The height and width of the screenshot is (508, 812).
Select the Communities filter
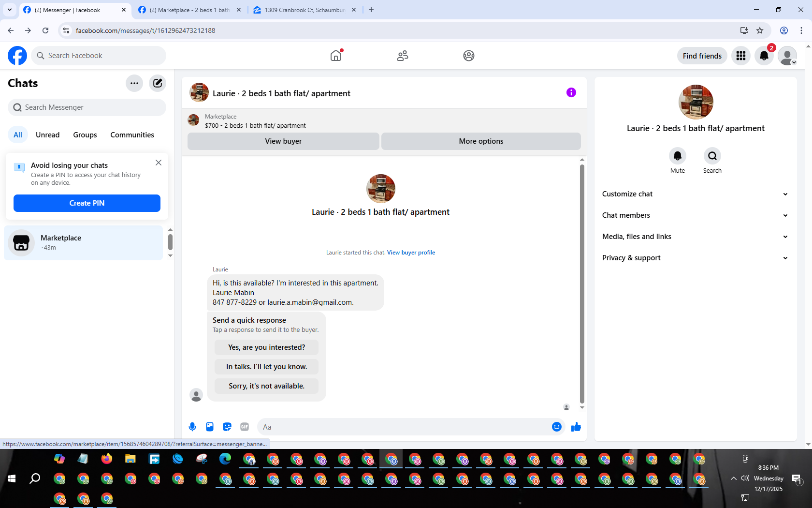(132, 135)
